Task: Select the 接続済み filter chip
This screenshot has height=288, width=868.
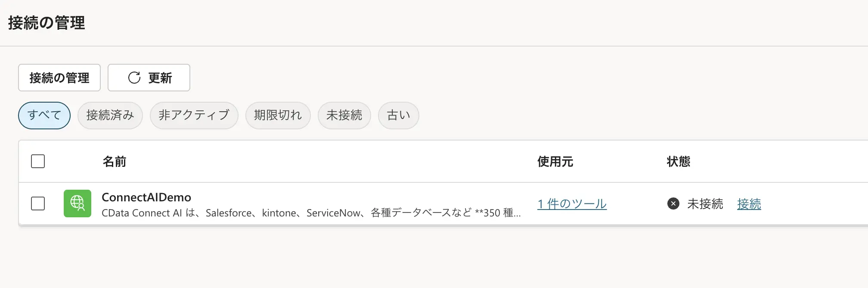Action: click(x=110, y=115)
